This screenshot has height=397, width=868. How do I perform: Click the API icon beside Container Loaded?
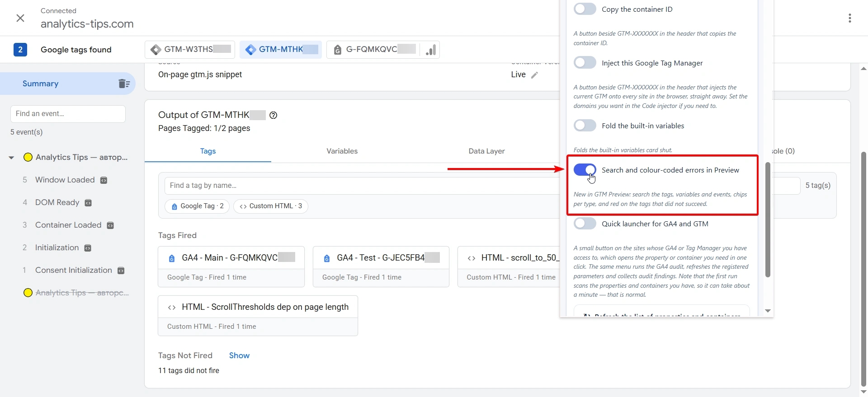click(x=110, y=225)
